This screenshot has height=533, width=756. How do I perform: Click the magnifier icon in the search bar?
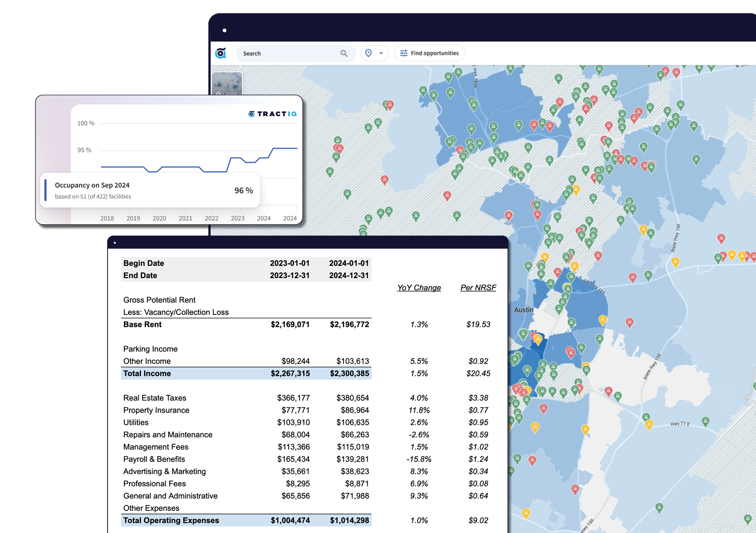coord(344,53)
